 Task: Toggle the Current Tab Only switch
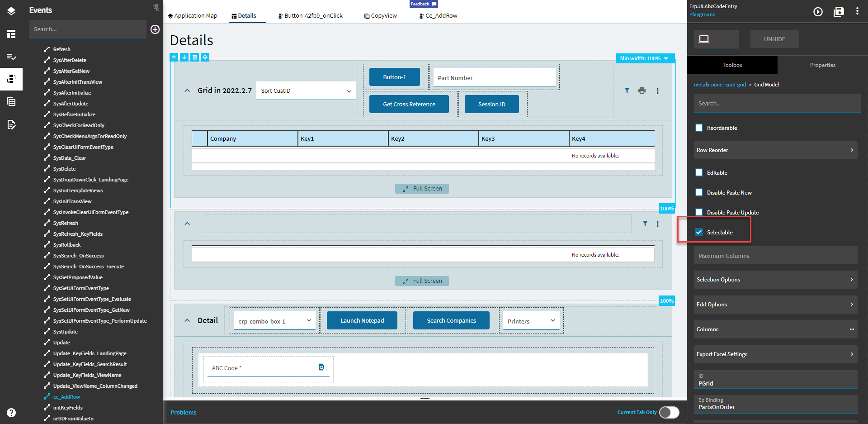coord(669,412)
